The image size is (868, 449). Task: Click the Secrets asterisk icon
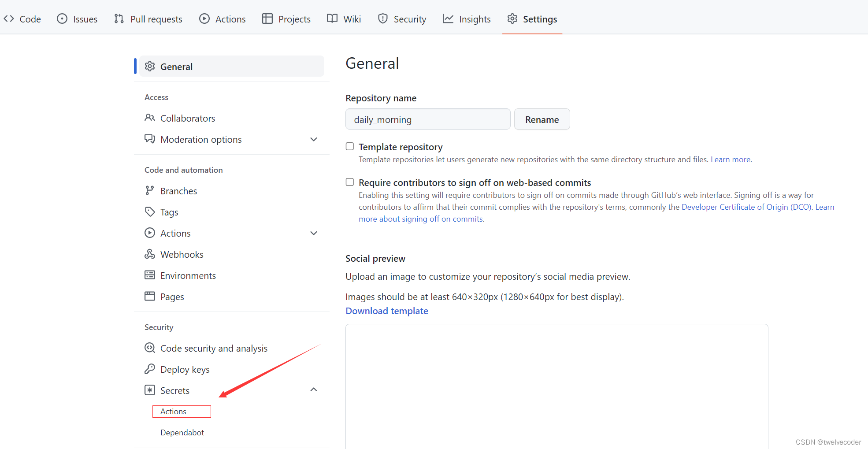point(150,390)
